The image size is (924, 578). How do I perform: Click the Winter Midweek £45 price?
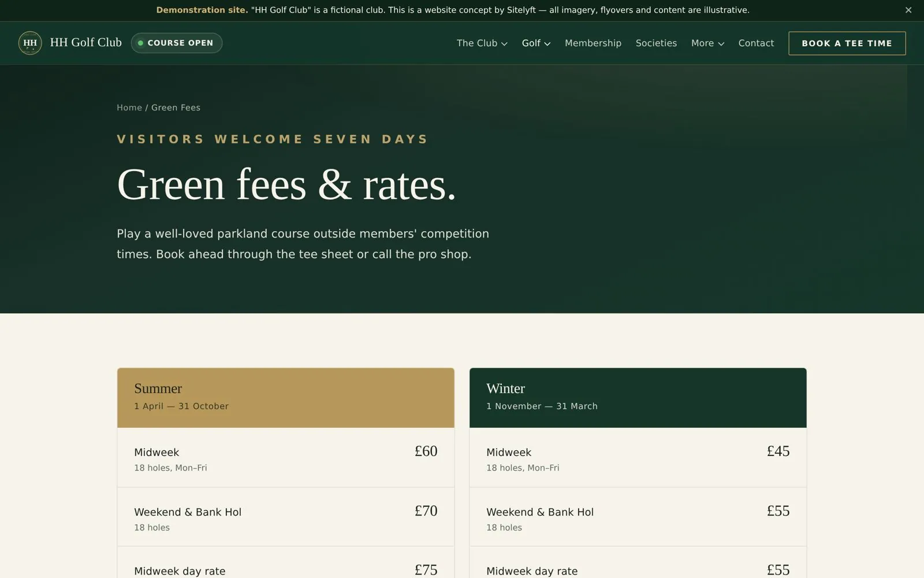(778, 451)
